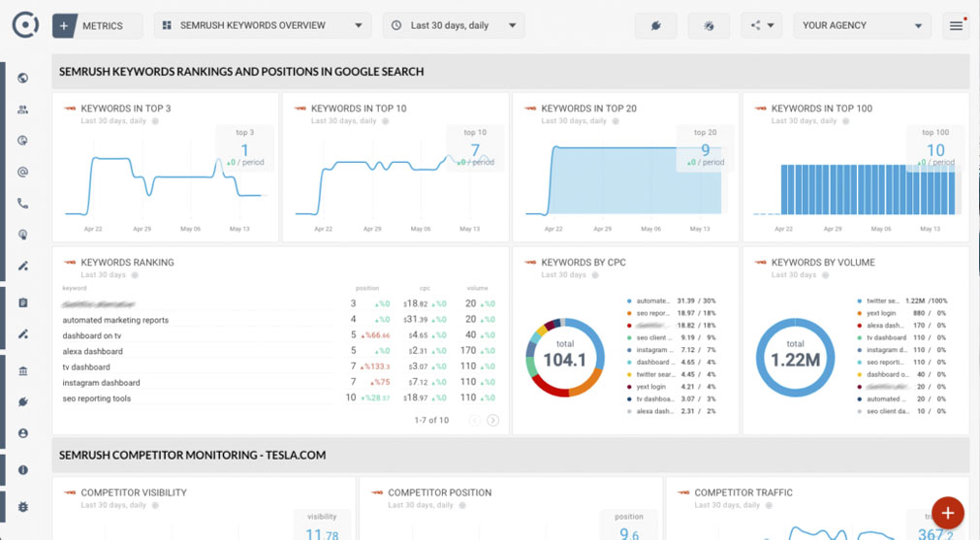
Task: Click info dot on Keywords in Top 3
Action: point(155,121)
